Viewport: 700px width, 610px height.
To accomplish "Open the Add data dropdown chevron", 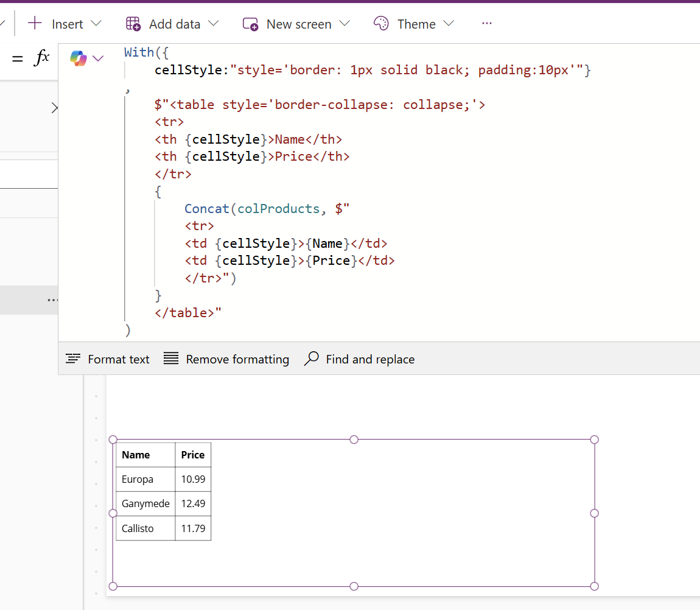I will coord(214,23).
